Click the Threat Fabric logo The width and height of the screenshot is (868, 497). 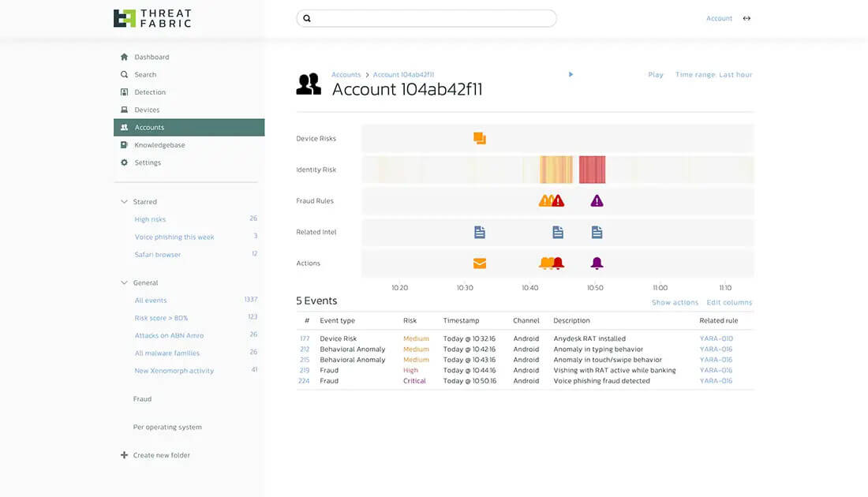click(x=152, y=18)
